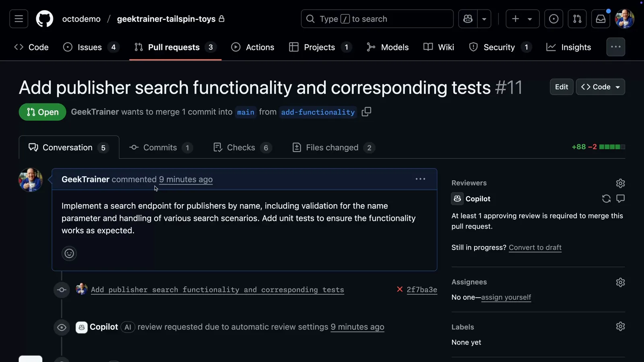Open the Security tab
Screen dimensions: 644x362
pyautogui.click(x=500, y=47)
